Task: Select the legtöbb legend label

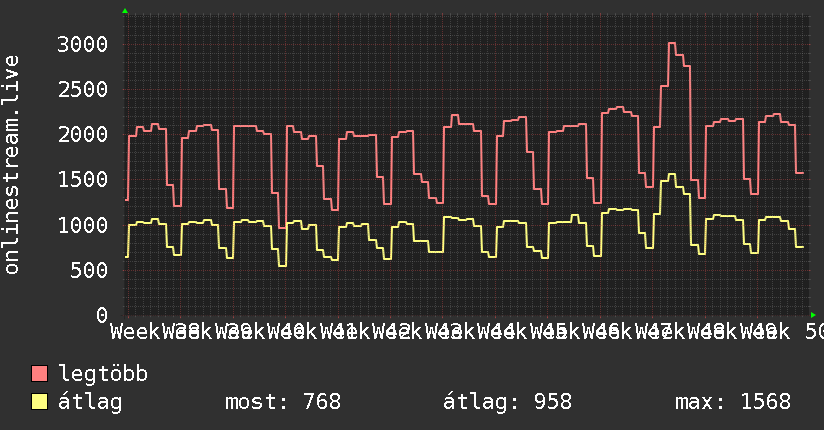Action: coord(103,373)
